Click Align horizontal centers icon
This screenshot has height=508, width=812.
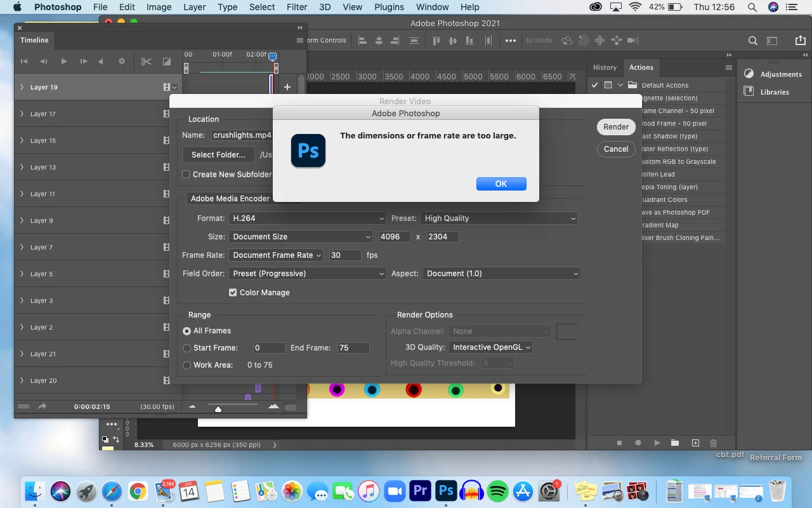(379, 40)
